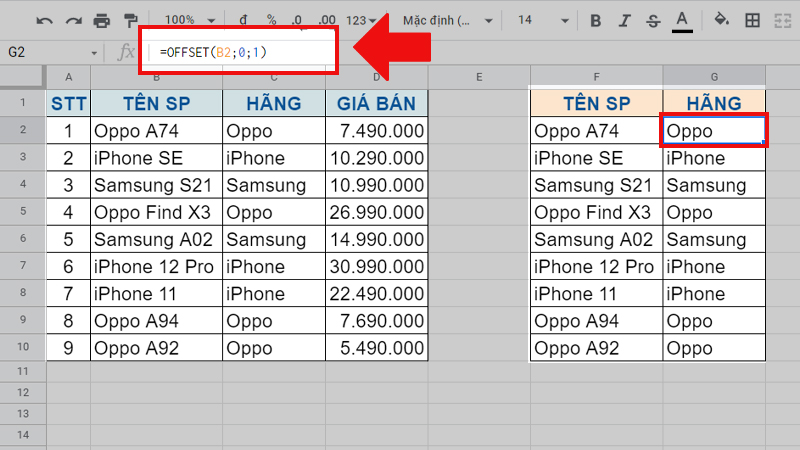800x450 pixels.
Task: Toggle Italic formatting
Action: 623,21
